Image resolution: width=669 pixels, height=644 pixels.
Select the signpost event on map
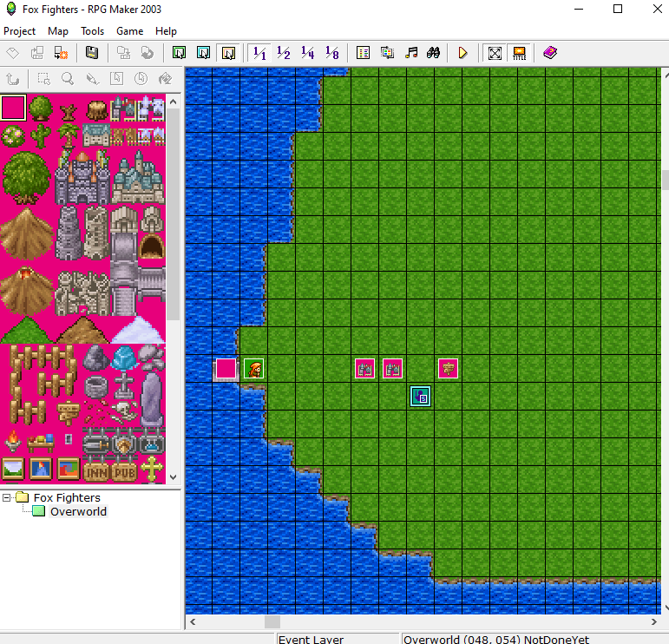(448, 369)
